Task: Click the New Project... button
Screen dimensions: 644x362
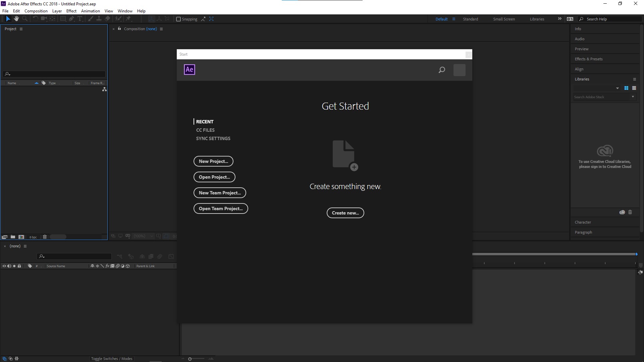Action: coord(213,161)
